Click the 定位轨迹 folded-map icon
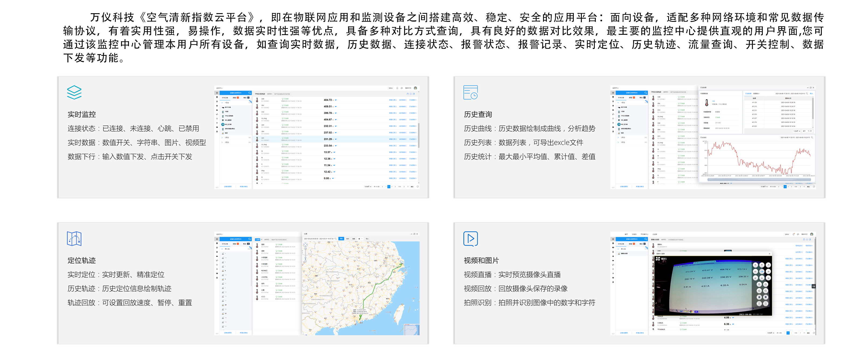Screen dimensions: 868x352 tap(74, 238)
